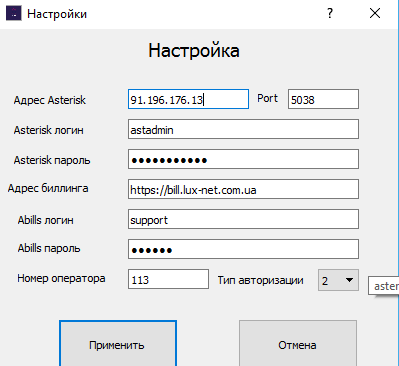
Task: Click the Адрес Asterisk label
Action: tap(50, 100)
